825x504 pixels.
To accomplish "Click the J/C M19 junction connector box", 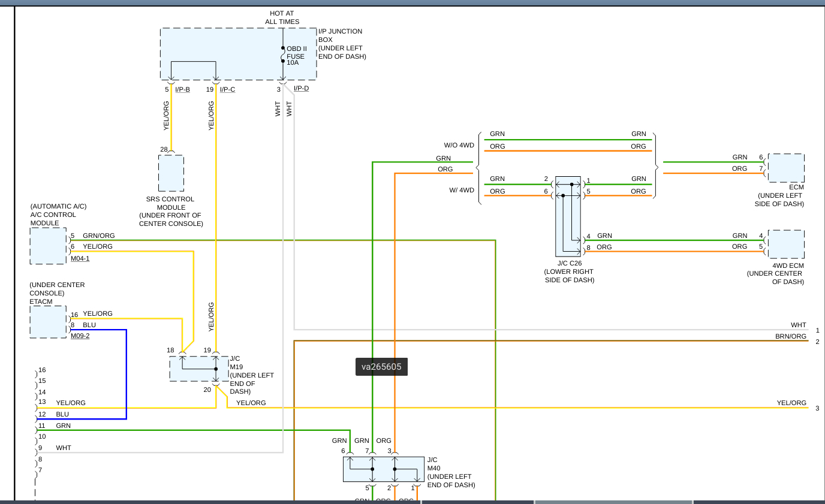I will pos(199,369).
